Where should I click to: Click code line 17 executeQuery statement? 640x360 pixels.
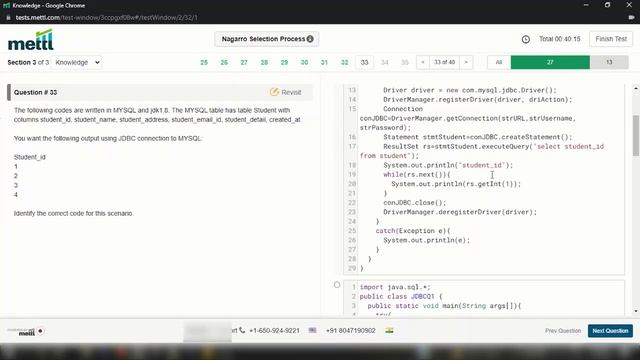(482, 151)
